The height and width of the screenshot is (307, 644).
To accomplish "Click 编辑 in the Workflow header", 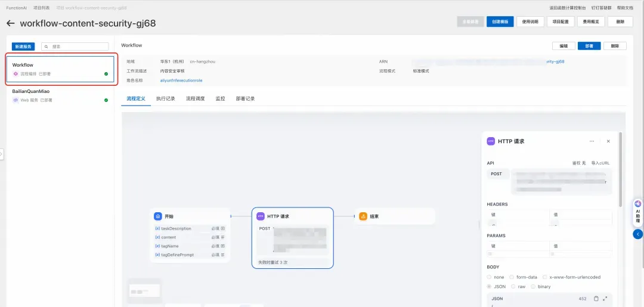I will pos(564,46).
